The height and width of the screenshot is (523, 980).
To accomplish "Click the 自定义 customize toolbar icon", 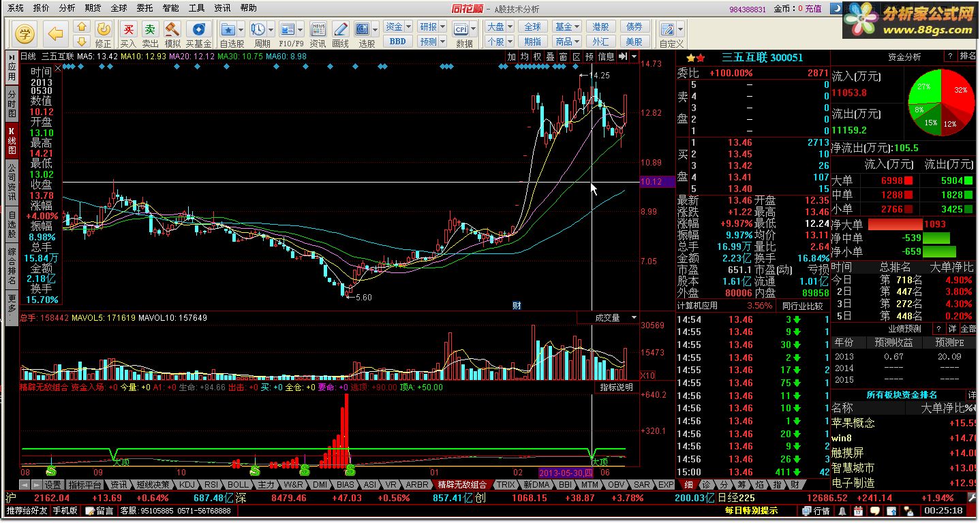I will tap(668, 29).
